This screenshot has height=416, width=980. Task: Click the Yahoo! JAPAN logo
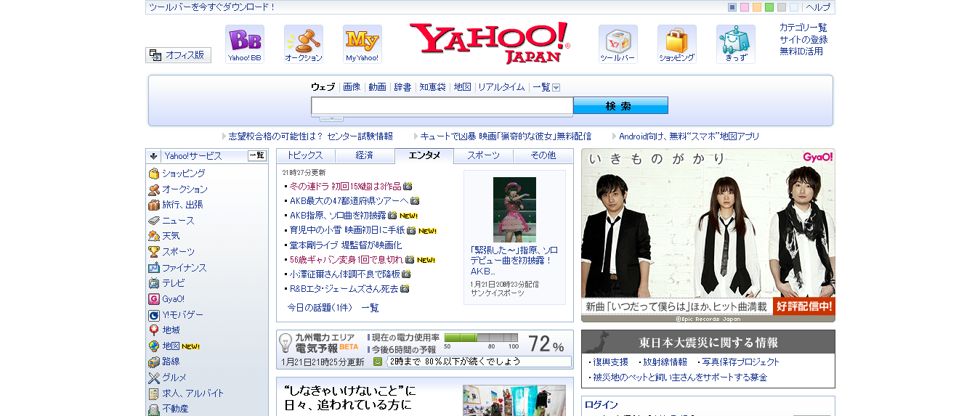point(490,43)
